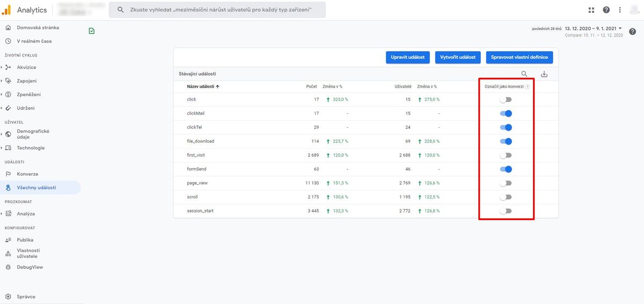Expand the Zpeněžení section arrow
Screen dimensions: 644x304
click(x=2, y=95)
